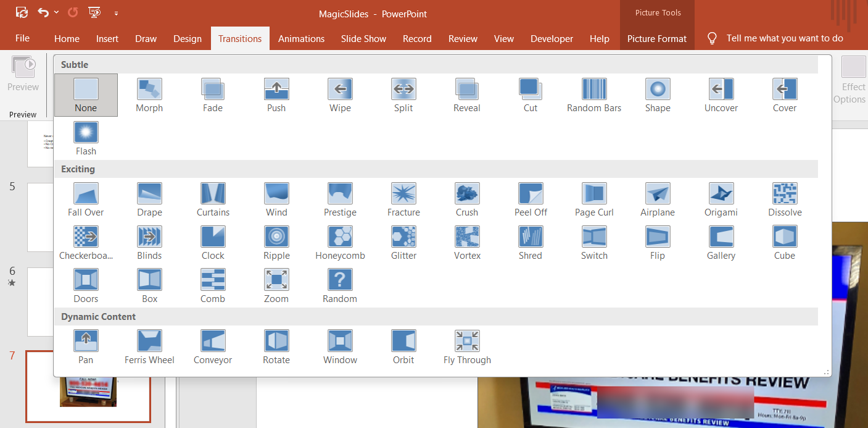Choose the Origami transition
The height and width of the screenshot is (428, 868).
pos(721,199)
